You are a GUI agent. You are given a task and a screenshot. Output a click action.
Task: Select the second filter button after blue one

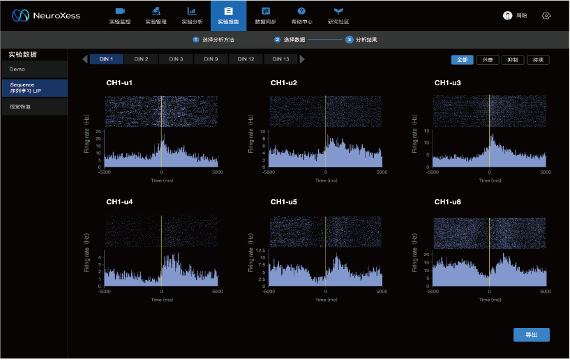tap(513, 60)
